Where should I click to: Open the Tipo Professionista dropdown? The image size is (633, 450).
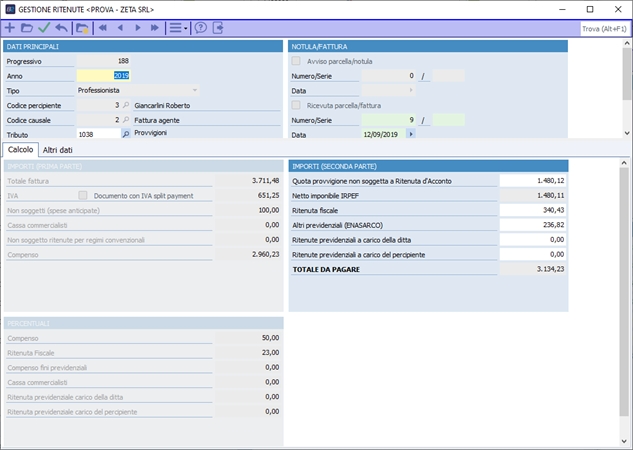point(194,90)
